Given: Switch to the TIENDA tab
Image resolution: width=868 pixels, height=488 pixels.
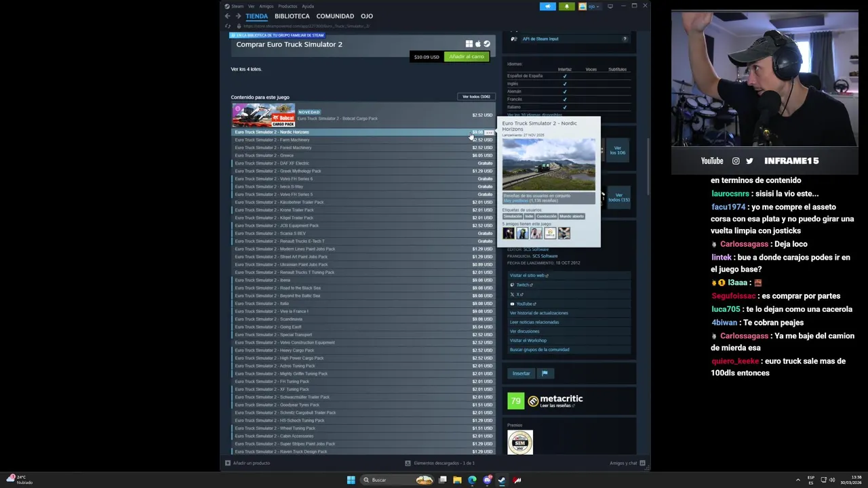Looking at the screenshot, I should (x=256, y=16).
